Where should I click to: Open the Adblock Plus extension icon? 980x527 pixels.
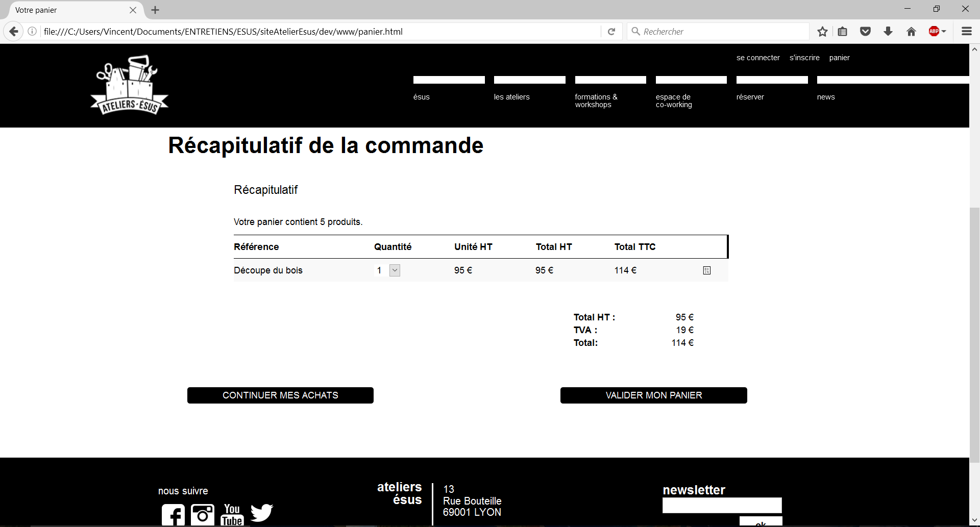934,32
